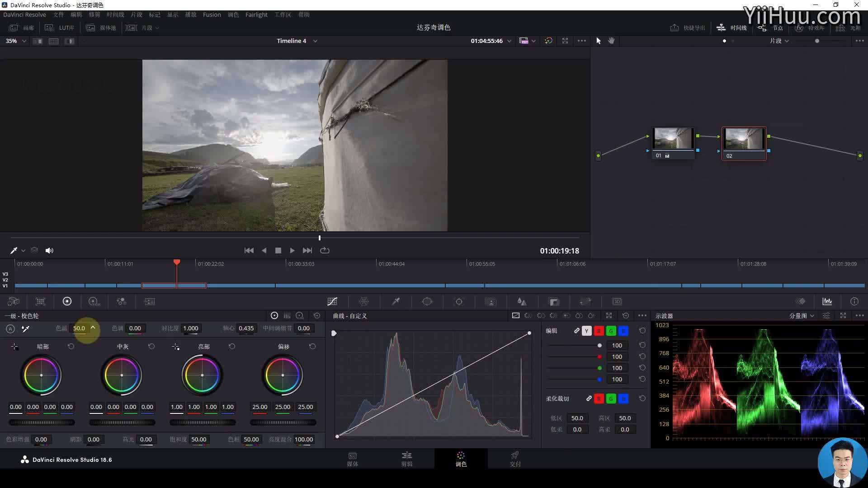The image size is (868, 488).
Task: Open the Color Match palette icon
Action: click(x=40, y=301)
